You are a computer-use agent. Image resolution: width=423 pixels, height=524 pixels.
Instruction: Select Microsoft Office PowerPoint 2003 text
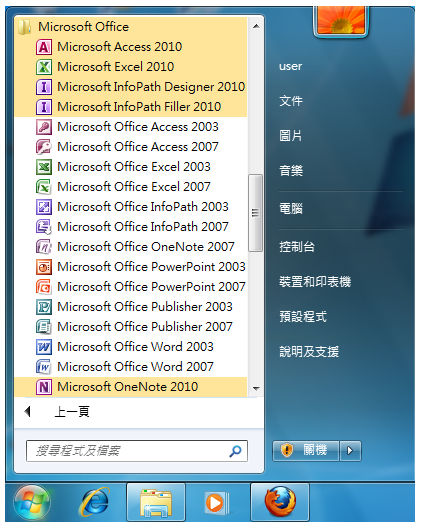click(x=151, y=267)
